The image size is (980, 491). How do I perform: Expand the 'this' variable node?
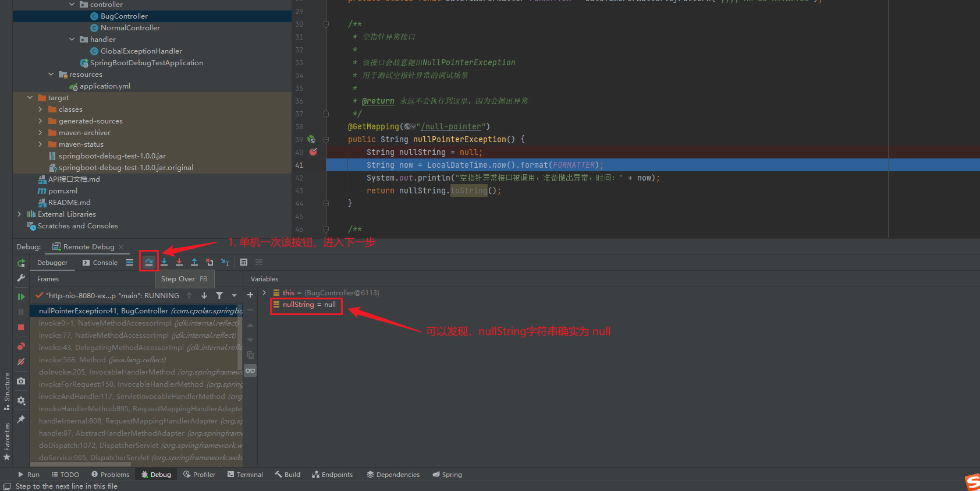[x=264, y=293]
